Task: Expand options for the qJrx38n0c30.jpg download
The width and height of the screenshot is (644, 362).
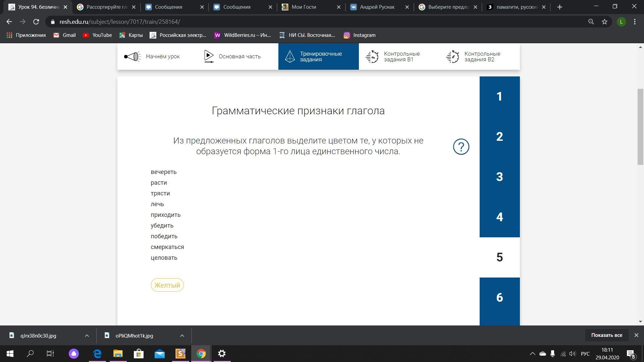Action: (x=87, y=336)
